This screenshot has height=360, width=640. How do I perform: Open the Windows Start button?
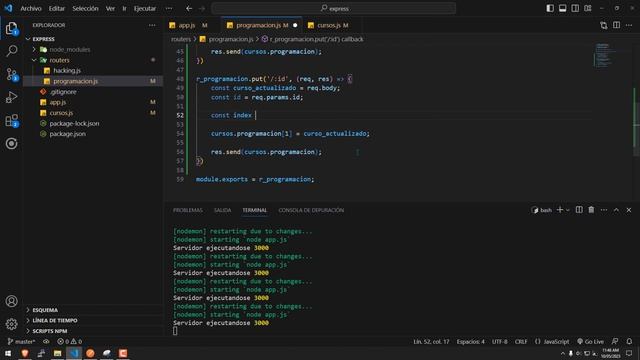pyautogui.click(x=8, y=353)
